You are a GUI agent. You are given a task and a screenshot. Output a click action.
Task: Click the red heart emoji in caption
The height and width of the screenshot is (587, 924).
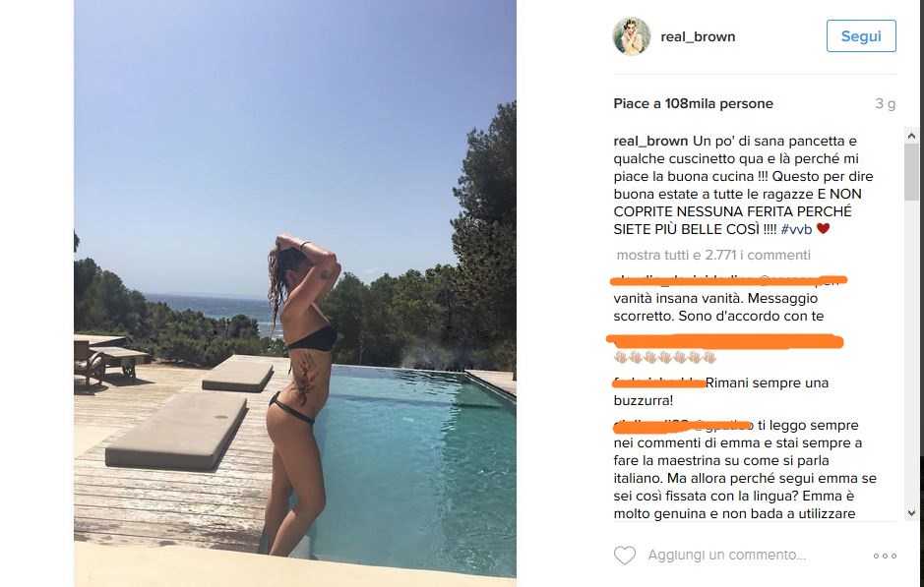tap(824, 228)
